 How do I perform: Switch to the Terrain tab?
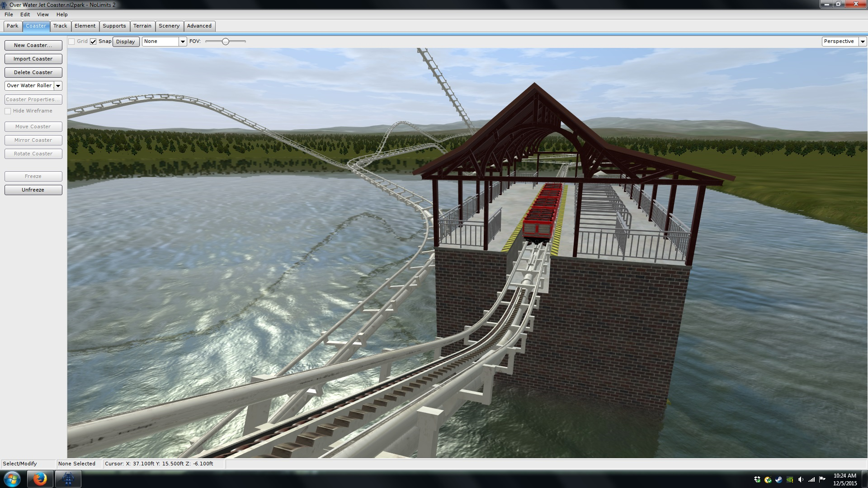142,26
